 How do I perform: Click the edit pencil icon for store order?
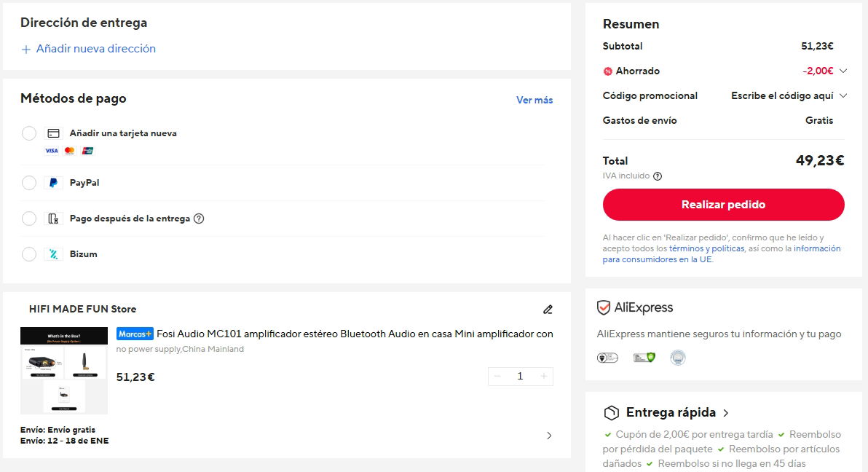(x=548, y=310)
